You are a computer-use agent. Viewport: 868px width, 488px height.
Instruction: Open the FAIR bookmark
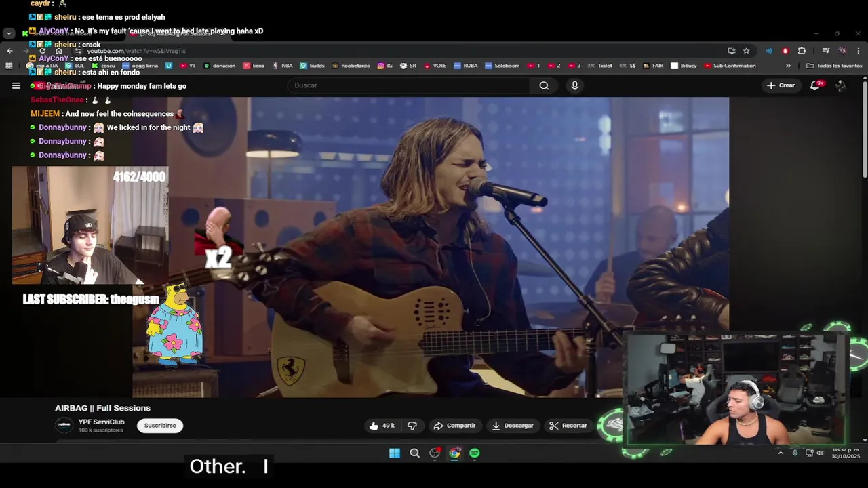tap(653, 66)
